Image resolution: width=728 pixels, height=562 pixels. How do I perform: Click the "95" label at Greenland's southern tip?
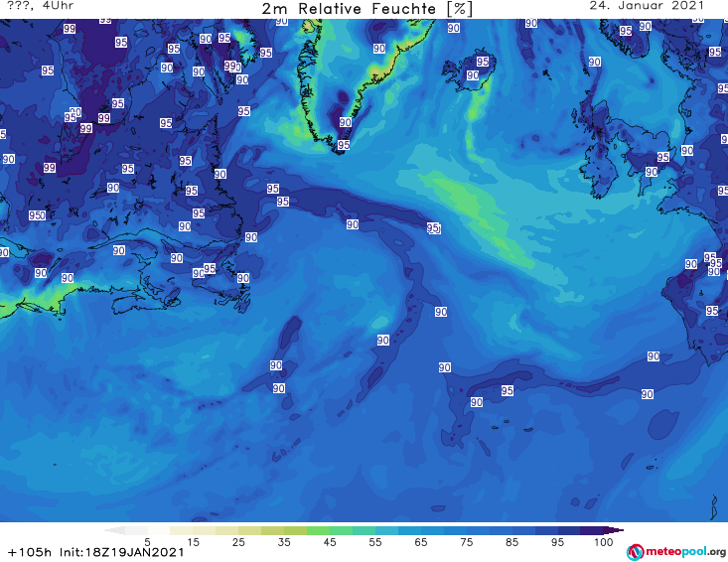click(344, 145)
